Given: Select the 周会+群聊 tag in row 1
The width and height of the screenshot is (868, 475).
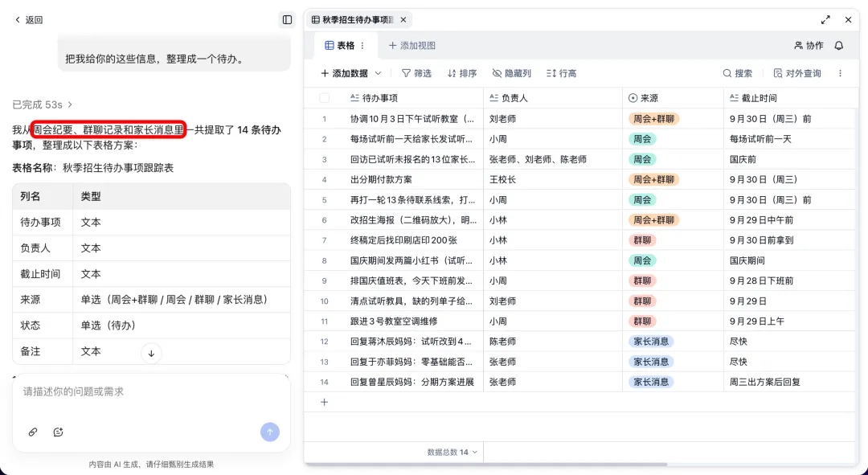Looking at the screenshot, I should click(x=653, y=119).
